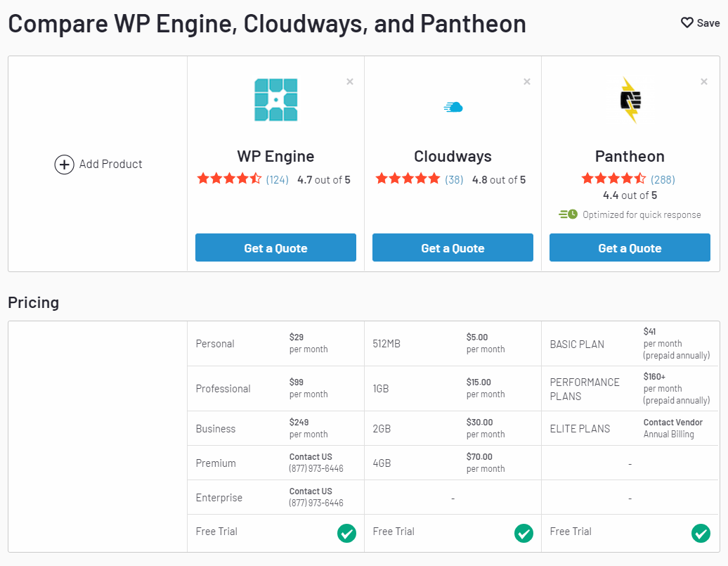The image size is (728, 566).
Task: Click the Pantheon fist logo
Action: click(x=630, y=100)
